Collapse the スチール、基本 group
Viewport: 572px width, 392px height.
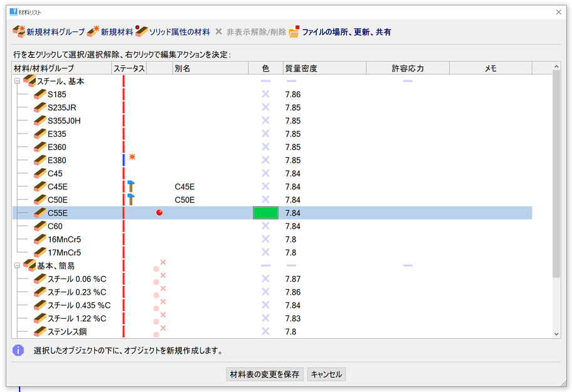(17, 82)
